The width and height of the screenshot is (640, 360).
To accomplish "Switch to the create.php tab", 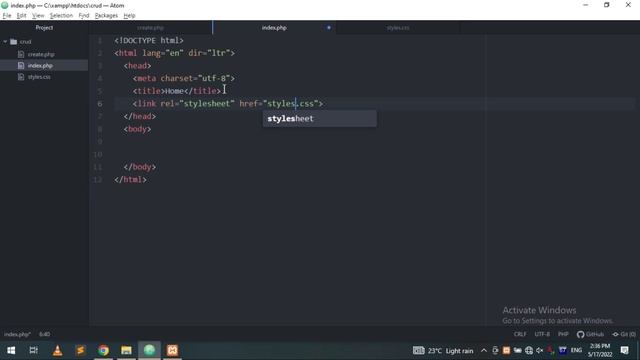I will click(x=150, y=28).
